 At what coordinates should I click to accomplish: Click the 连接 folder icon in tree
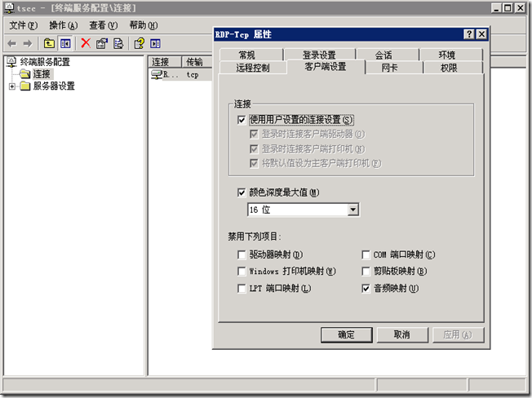click(x=24, y=74)
